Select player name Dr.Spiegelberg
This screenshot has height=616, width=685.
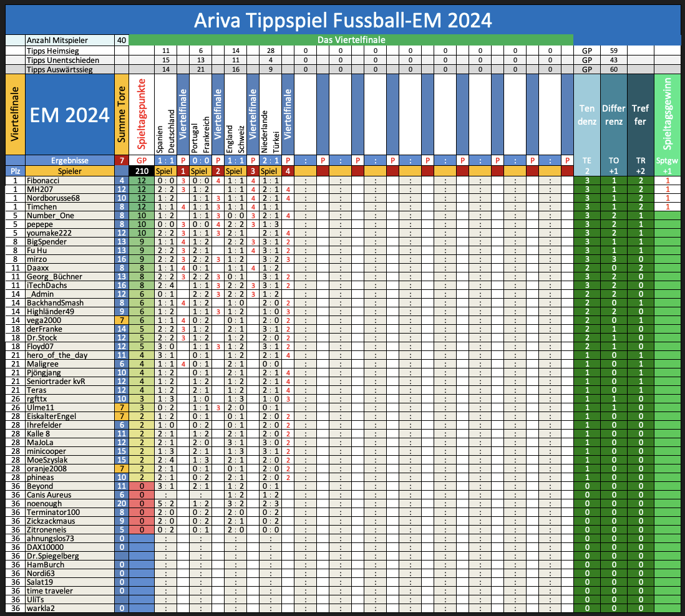coord(52,556)
